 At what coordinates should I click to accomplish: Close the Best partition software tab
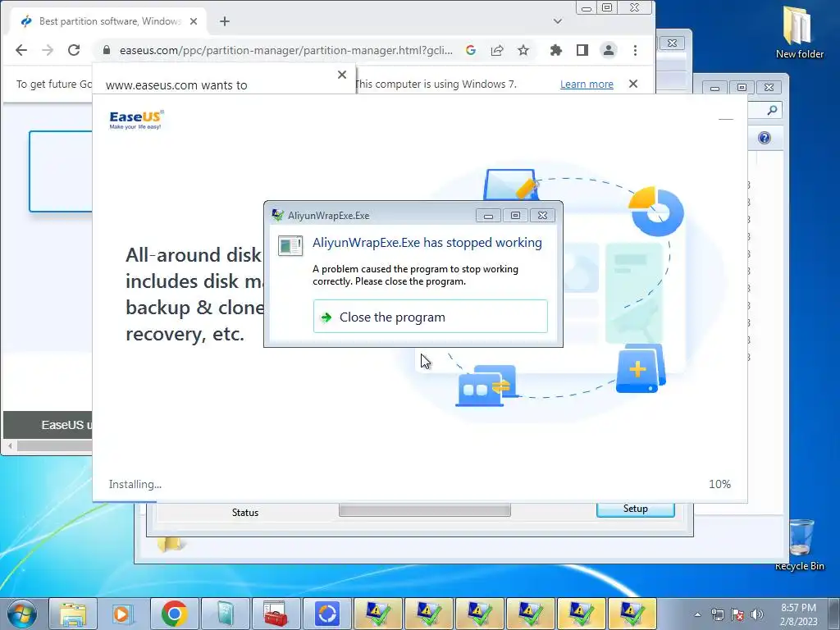tap(194, 21)
